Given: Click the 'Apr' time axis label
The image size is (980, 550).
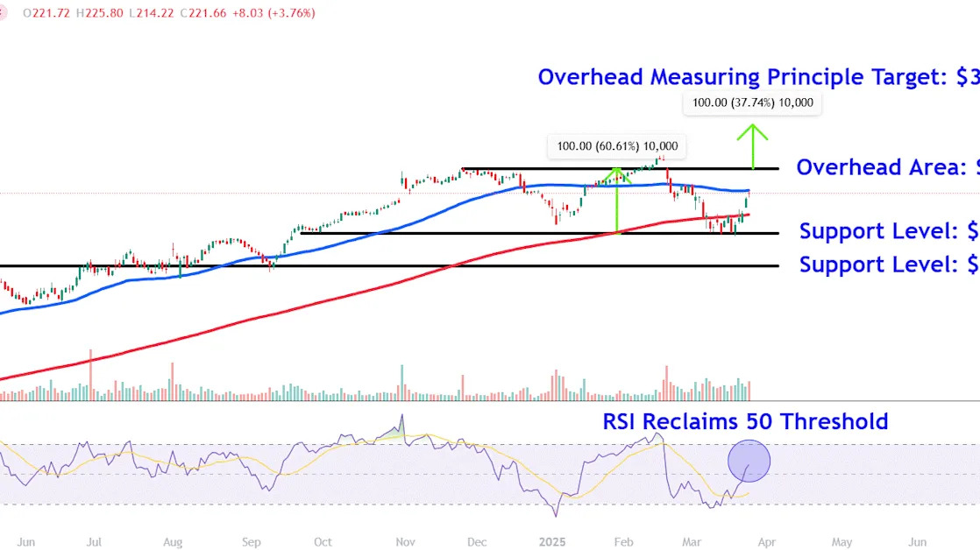Looking at the screenshot, I should pos(767,542).
